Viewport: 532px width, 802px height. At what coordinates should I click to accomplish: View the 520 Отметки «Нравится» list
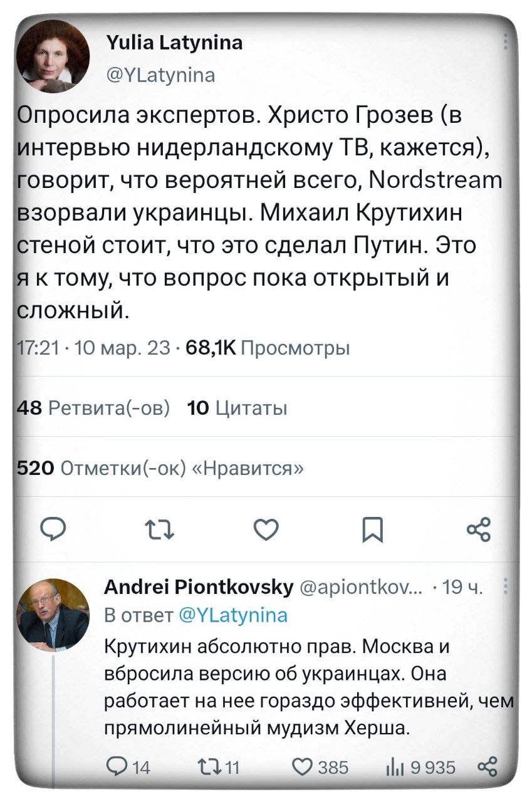160,468
